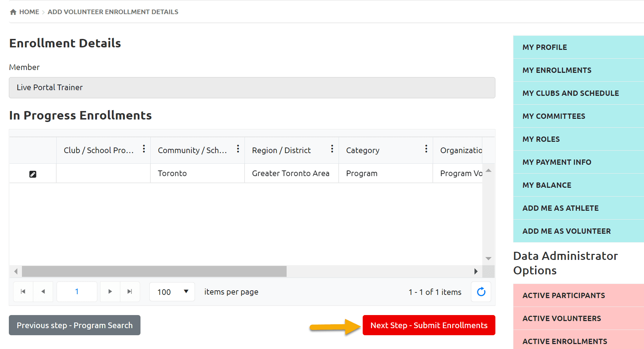Open MY ROLES menu item

579,139
